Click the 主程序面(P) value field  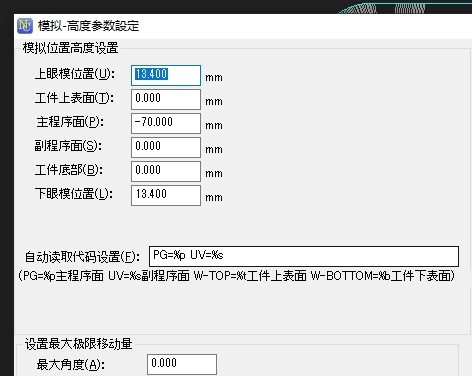pos(166,123)
